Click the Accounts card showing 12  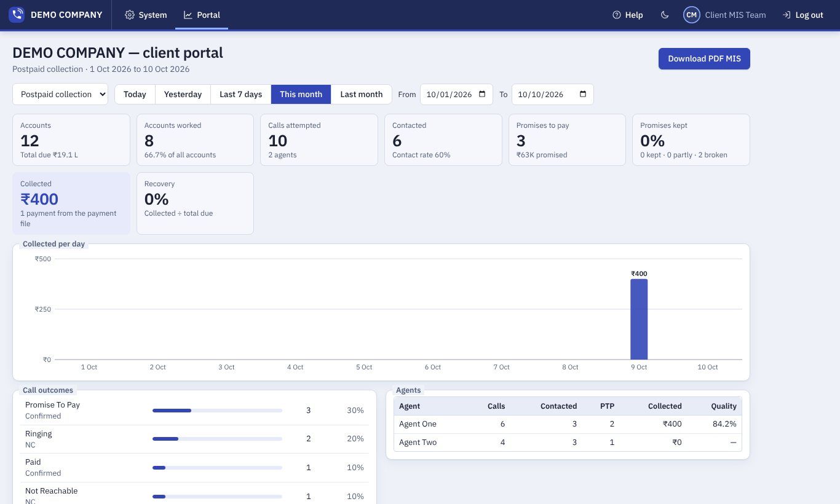point(71,140)
